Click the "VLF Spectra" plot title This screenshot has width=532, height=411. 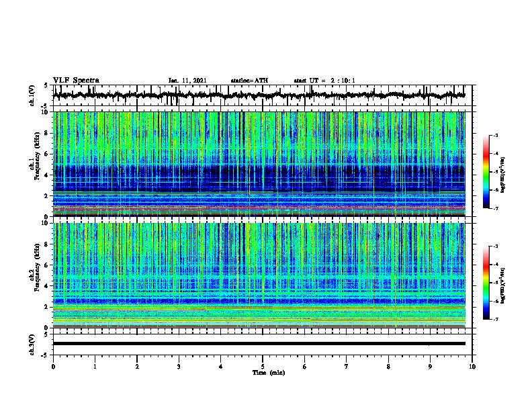coord(76,80)
